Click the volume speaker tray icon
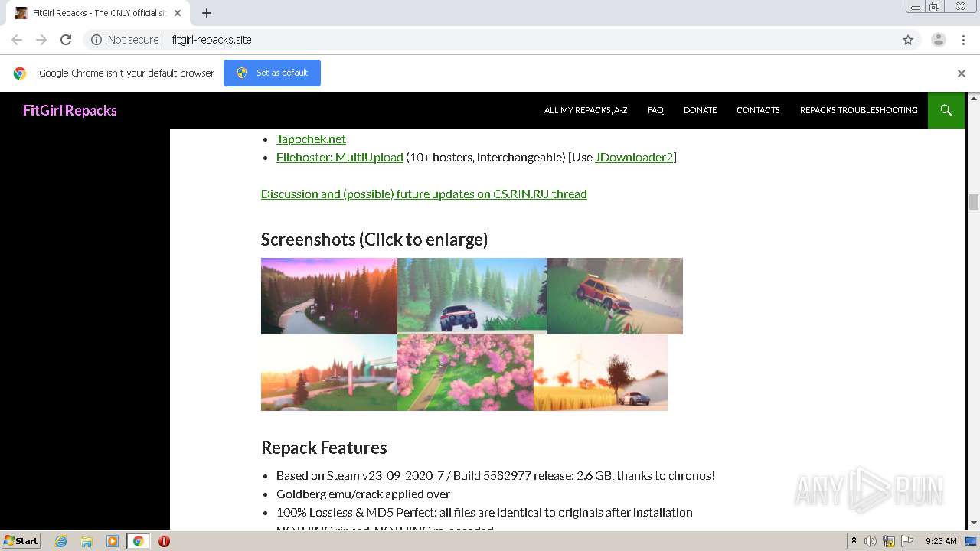Viewport: 980px width, 551px height. point(871,541)
